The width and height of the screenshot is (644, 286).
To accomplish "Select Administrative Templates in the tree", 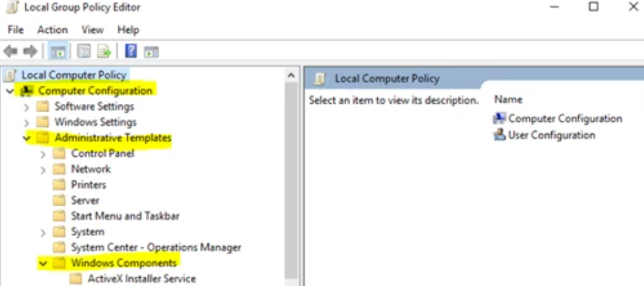I will pyautogui.click(x=113, y=138).
